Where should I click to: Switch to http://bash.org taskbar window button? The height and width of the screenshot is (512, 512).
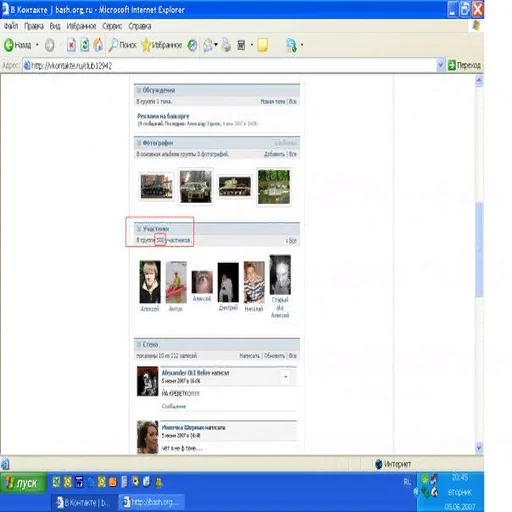click(152, 502)
